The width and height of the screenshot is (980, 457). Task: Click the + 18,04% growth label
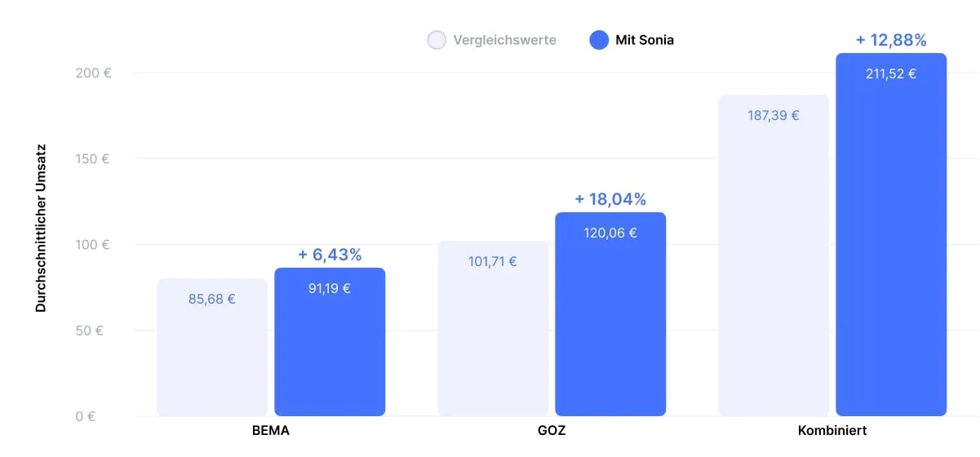click(610, 199)
